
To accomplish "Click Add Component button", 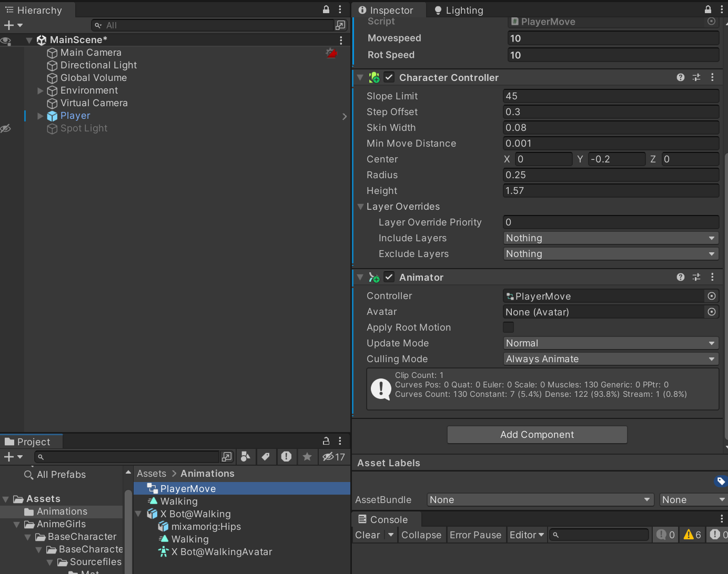I will tap(537, 435).
